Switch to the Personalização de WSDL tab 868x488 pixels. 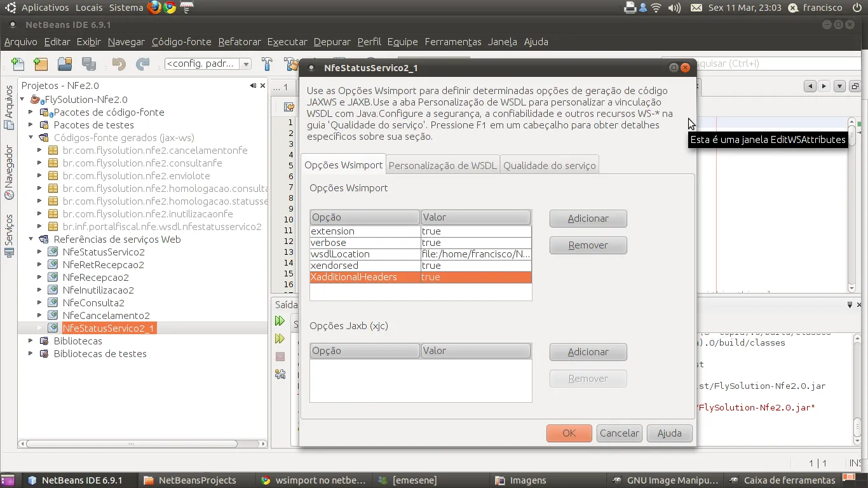[x=443, y=165]
